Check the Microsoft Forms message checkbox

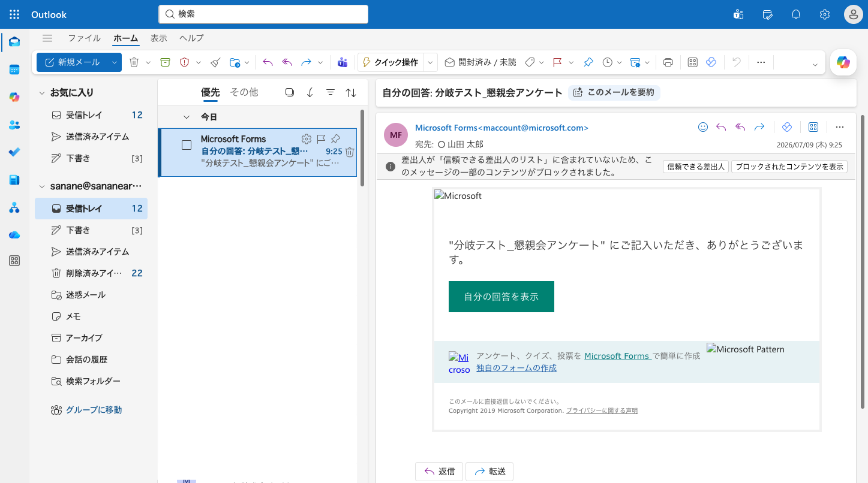click(187, 145)
